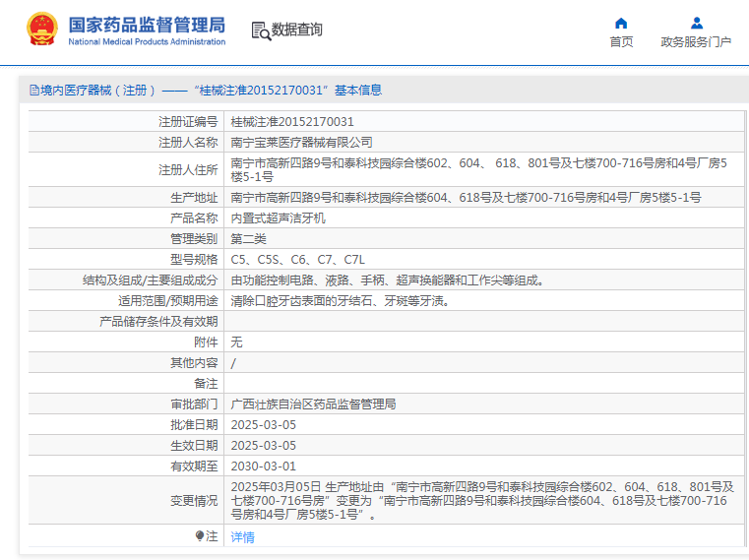This screenshot has width=749, height=560.
Task: Select registration number 桂械注准20152170031 value
Action: (x=292, y=122)
